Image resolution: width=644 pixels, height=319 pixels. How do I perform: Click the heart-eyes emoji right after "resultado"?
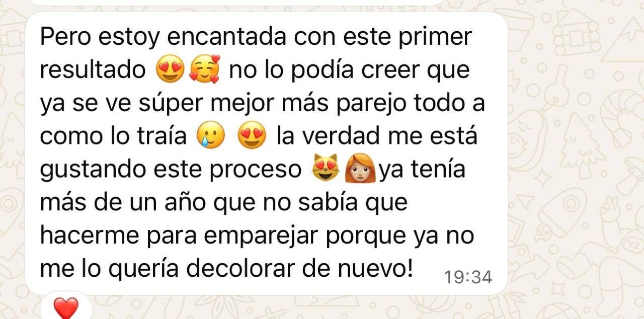click(171, 70)
